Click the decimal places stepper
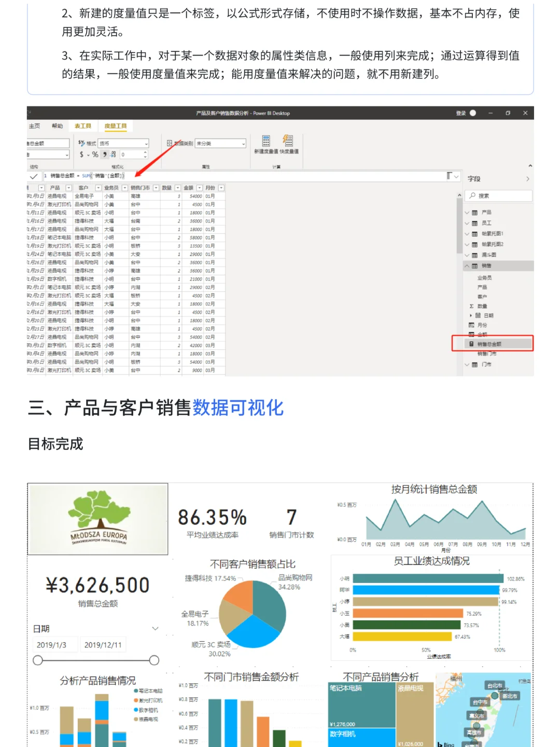 coord(145,155)
